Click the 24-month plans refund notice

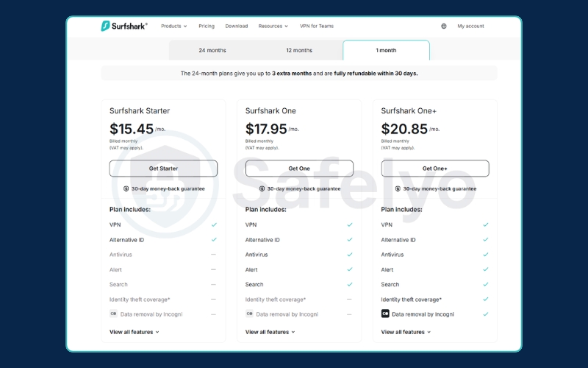[299, 73]
